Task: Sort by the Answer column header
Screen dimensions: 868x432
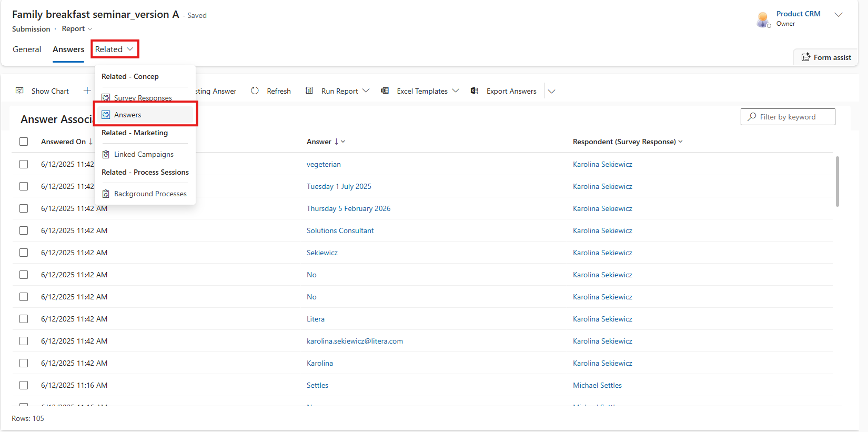Action: pyautogui.click(x=319, y=142)
